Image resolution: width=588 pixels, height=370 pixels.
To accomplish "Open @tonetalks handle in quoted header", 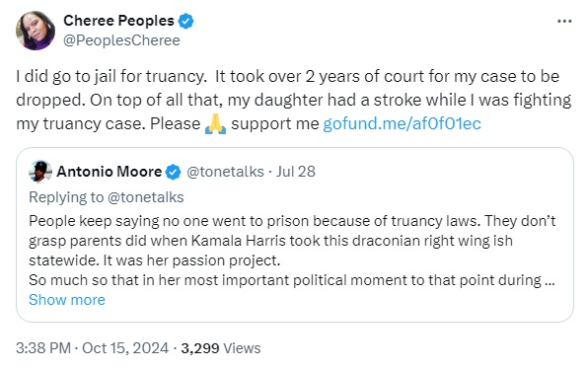I will tap(225, 172).
